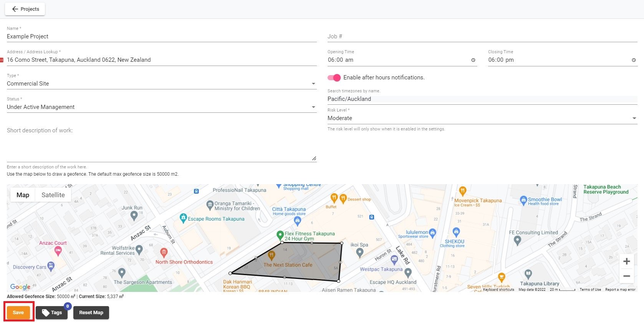Open map Terms of Use link
The width and height of the screenshot is (644, 323).
click(590, 290)
